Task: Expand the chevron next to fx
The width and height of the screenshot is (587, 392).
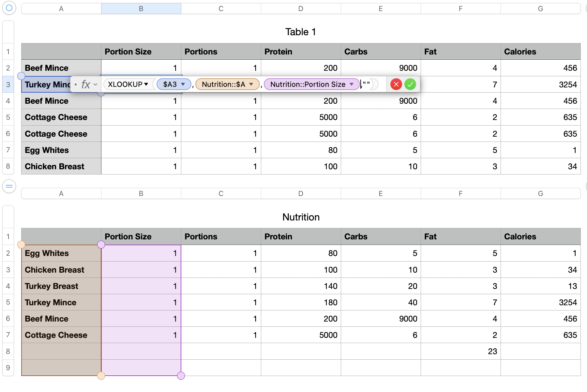Action: coord(95,84)
